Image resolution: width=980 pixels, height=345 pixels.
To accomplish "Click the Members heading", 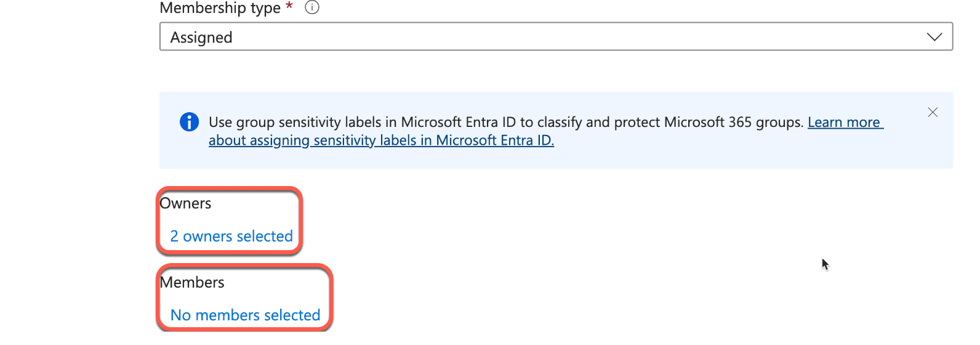I will (x=192, y=282).
